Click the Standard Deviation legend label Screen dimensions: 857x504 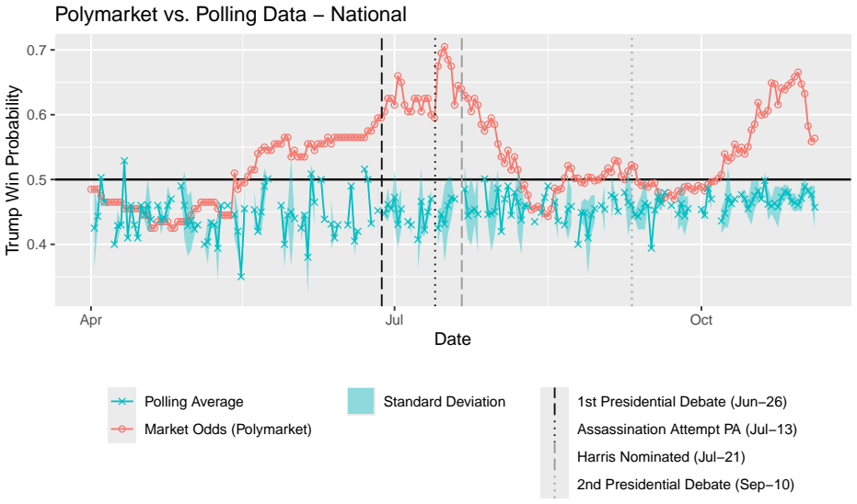point(445,402)
